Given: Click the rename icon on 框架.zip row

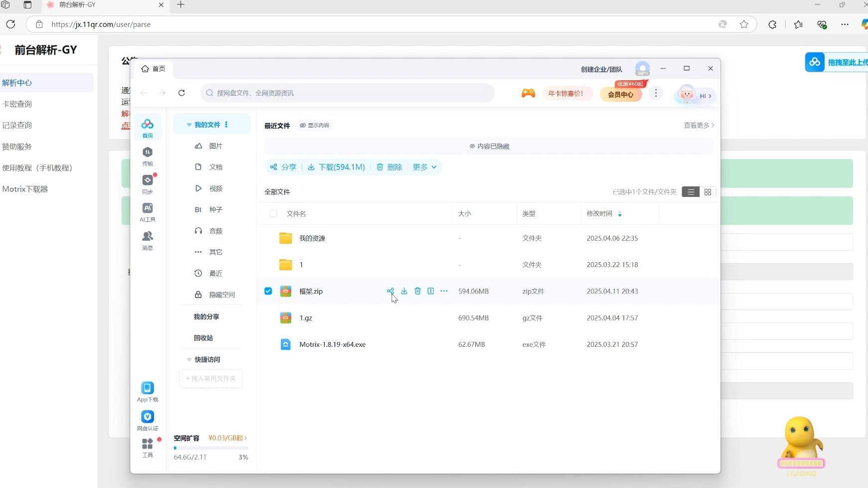Looking at the screenshot, I should tap(431, 291).
